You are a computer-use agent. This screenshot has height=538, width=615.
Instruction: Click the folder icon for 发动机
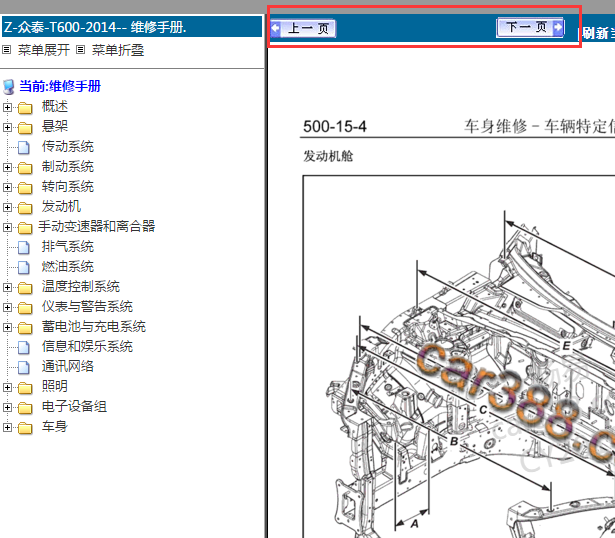coord(25,208)
